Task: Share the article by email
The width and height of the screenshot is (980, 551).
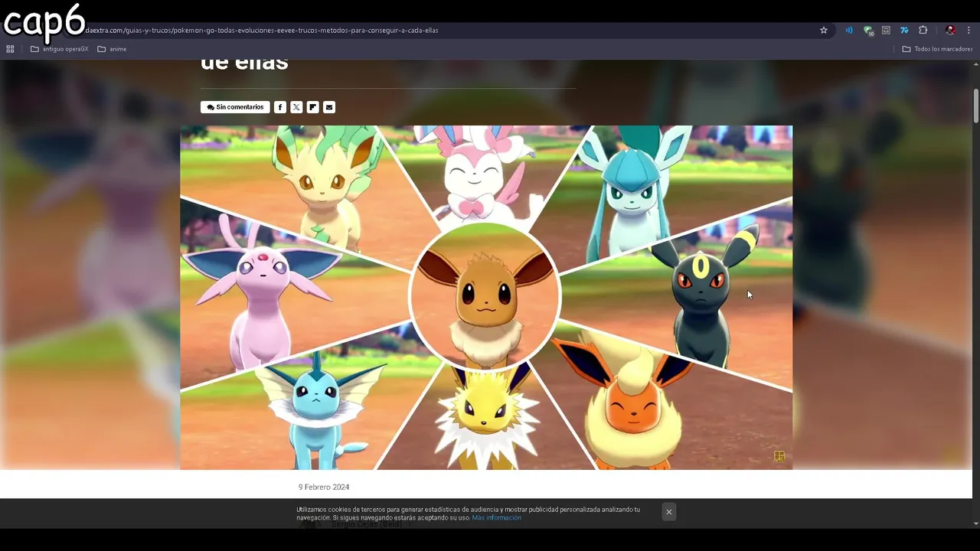Action: click(329, 107)
